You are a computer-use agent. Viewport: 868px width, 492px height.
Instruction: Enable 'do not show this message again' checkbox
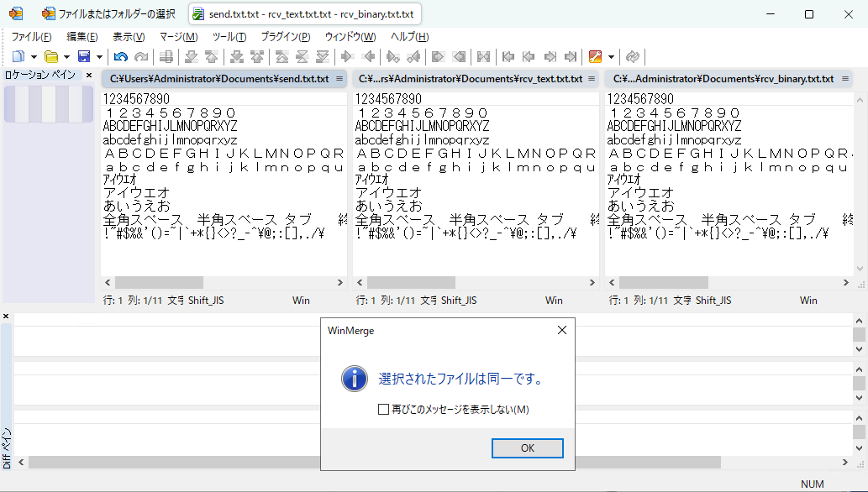(383, 410)
